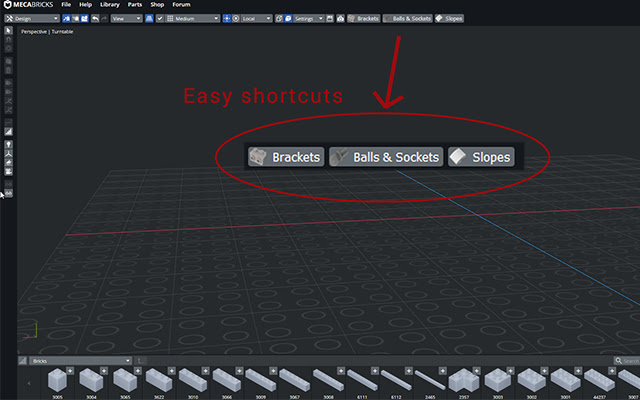Click the plus button on brick 6111
Viewport: 640px width, 400px height.
coord(375,371)
